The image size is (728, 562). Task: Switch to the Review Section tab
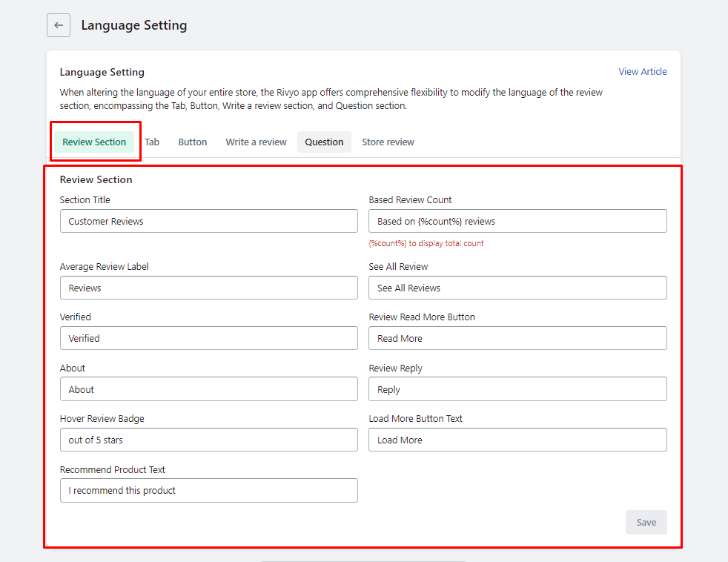point(94,142)
